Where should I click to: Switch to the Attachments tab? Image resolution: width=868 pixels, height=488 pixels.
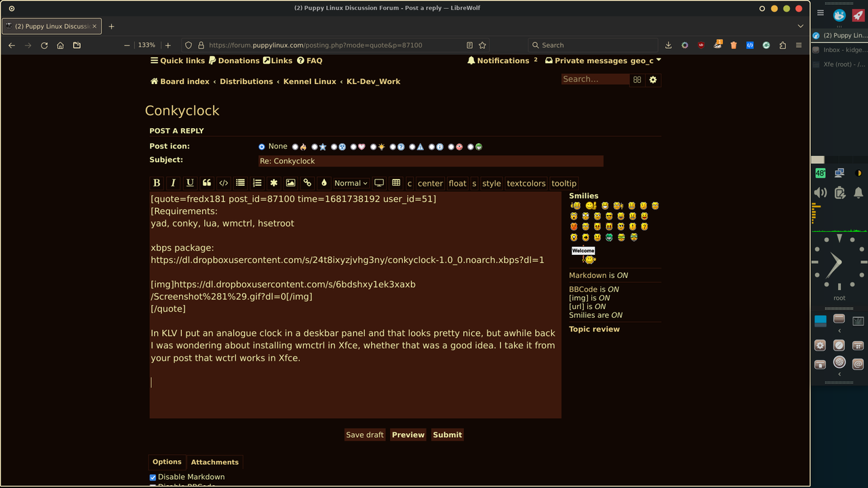(x=214, y=462)
